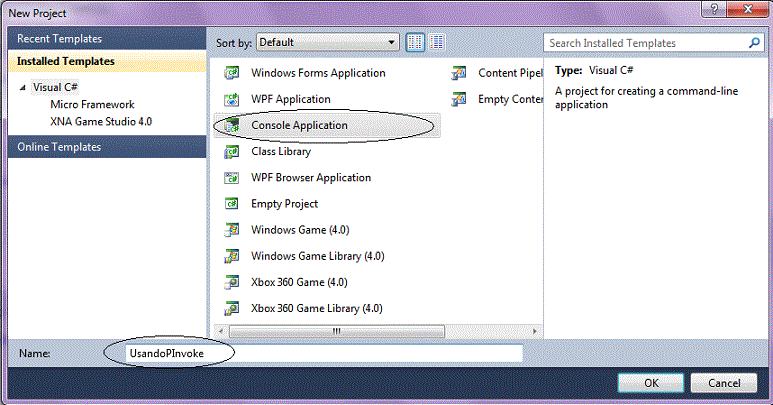Click the WPF Application template icon
The width and height of the screenshot is (773, 405).
232,99
